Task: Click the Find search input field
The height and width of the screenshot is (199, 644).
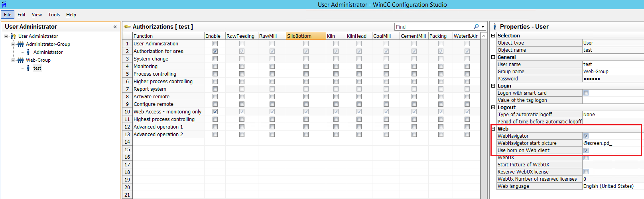Action: 433,27
